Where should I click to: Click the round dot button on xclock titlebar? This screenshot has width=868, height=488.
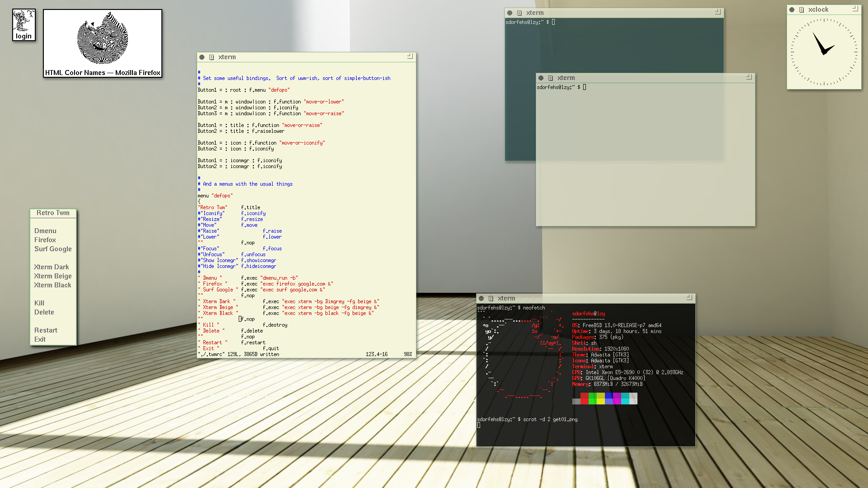coord(792,9)
